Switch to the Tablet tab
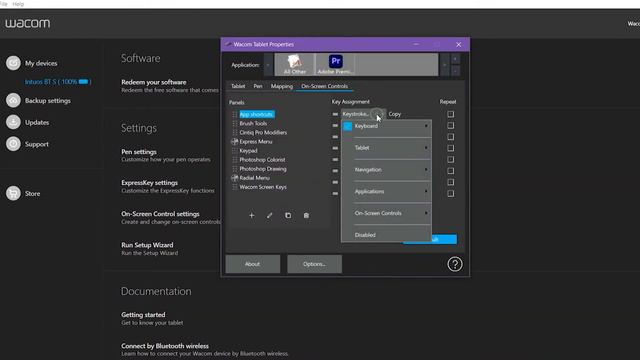Image resolution: width=640 pixels, height=360 pixels. [x=238, y=86]
